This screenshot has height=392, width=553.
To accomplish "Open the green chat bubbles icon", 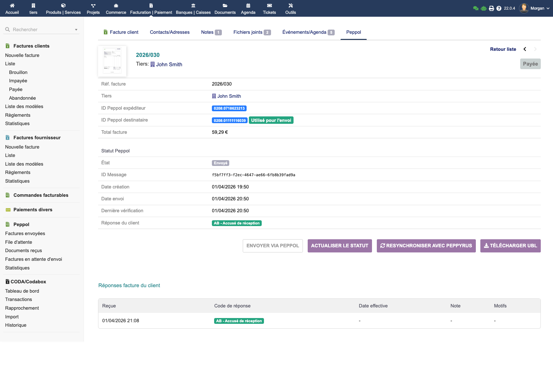I will pyautogui.click(x=476, y=8).
